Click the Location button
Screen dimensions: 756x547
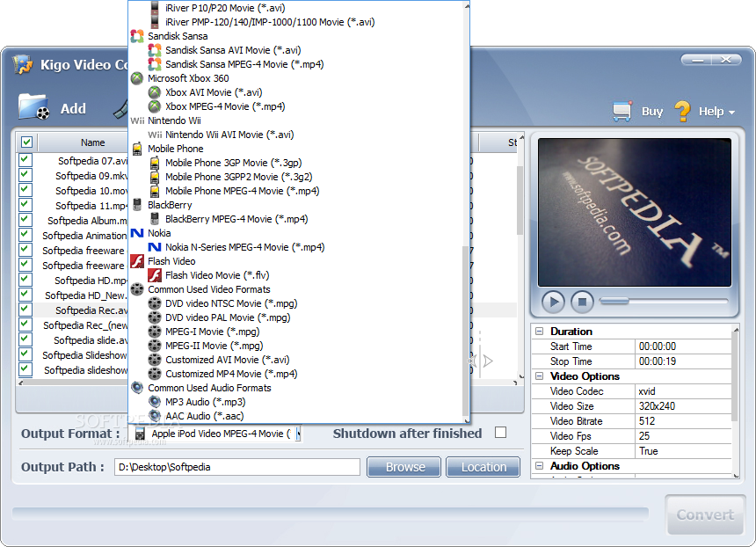(483, 467)
